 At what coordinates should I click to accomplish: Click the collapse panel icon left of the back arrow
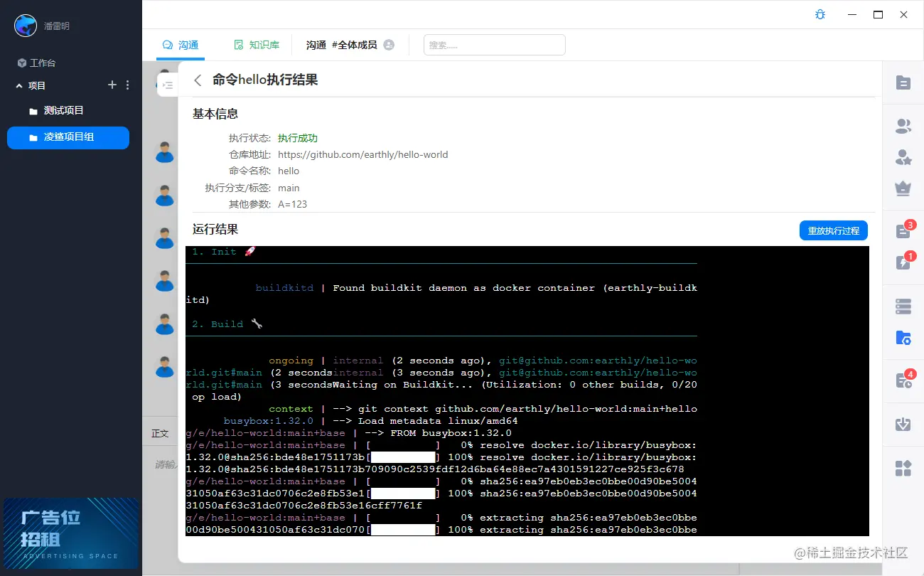click(x=167, y=85)
